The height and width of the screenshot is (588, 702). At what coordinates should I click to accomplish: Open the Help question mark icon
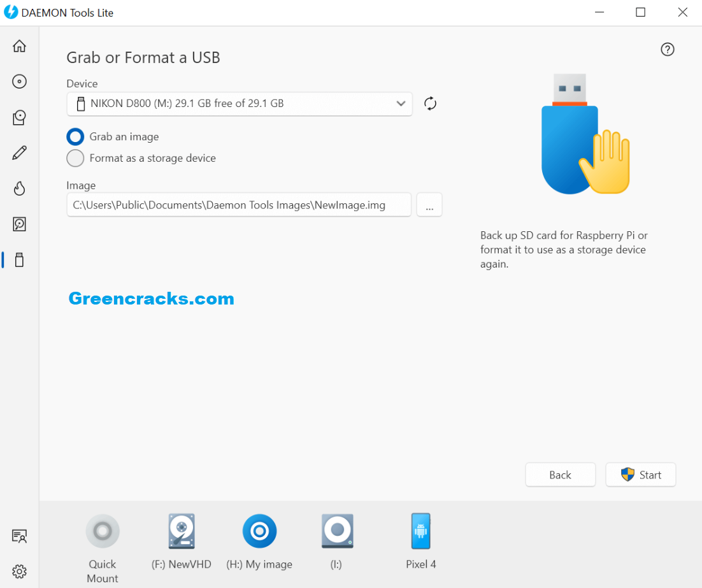coord(668,49)
